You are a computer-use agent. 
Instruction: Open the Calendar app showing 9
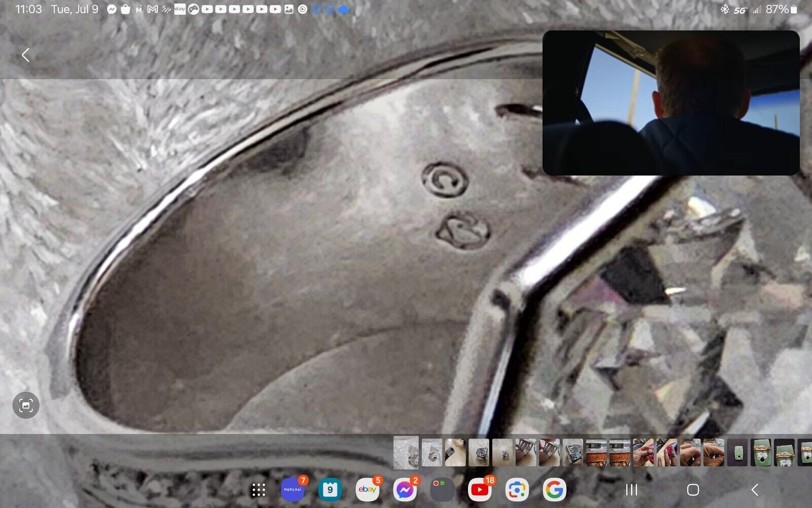point(330,490)
